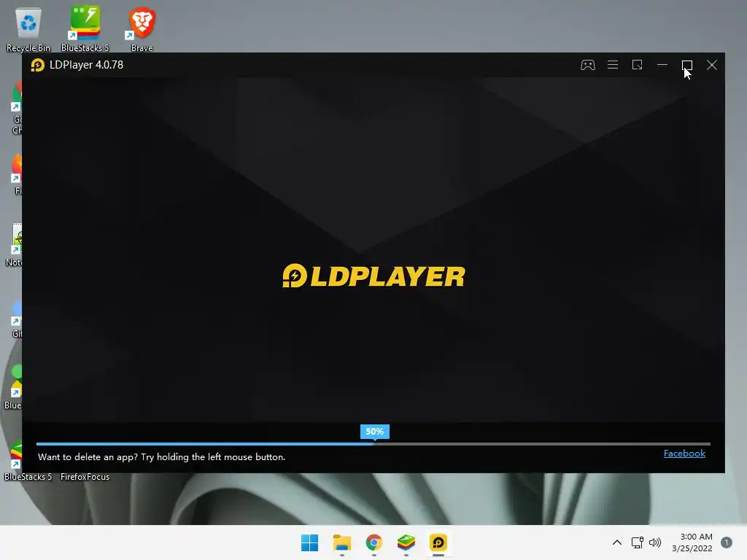The width and height of the screenshot is (747, 560).
Task: Select the FirefoxFocus desktop label
Action: pyautogui.click(x=85, y=477)
